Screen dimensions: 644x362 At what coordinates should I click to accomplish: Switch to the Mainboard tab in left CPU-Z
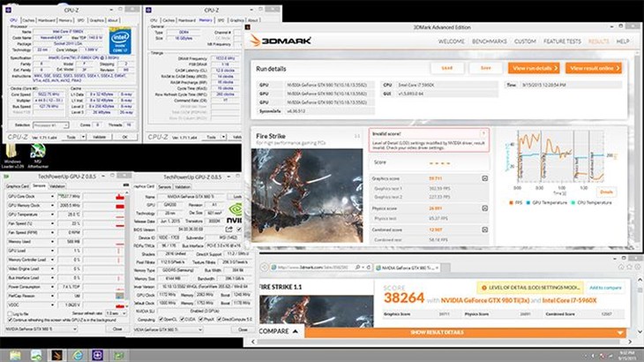click(x=47, y=20)
